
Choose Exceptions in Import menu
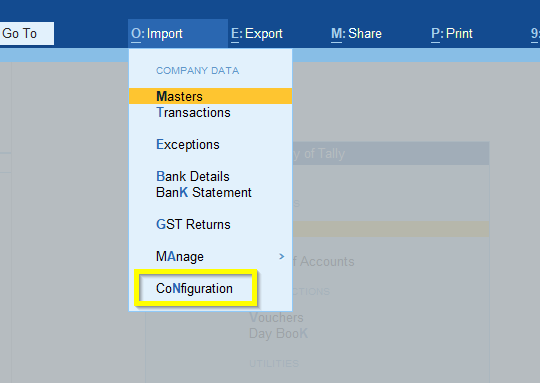coord(188,145)
